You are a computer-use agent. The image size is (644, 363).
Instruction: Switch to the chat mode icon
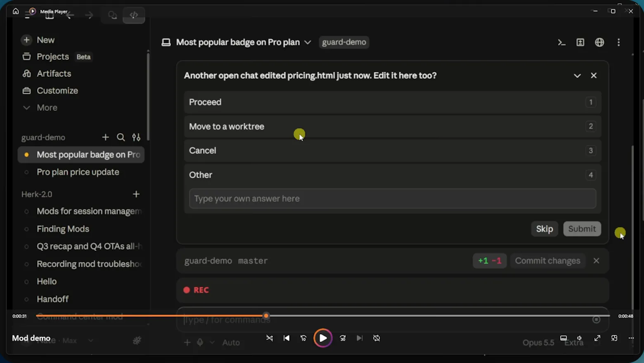[112, 15]
